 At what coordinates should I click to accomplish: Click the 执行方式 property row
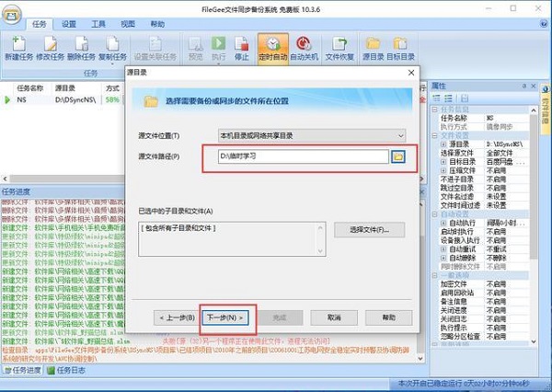point(484,127)
